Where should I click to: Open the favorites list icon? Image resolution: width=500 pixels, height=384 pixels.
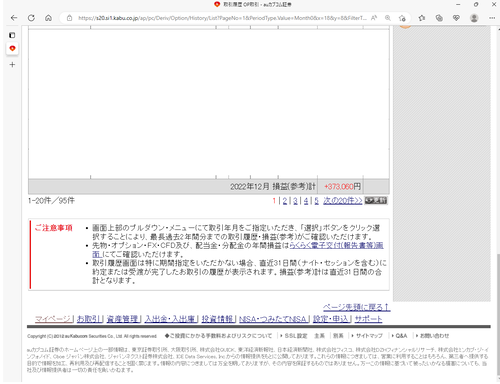pyautogui.click(x=422, y=18)
